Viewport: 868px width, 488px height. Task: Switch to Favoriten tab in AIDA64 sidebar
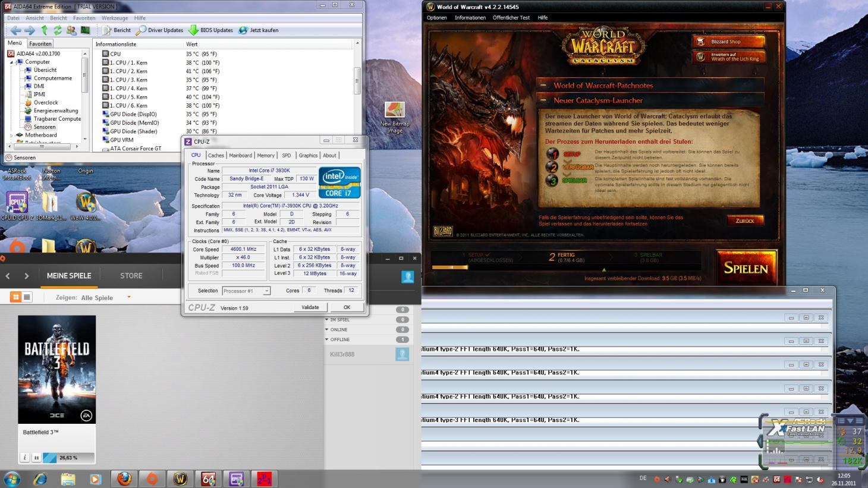(x=40, y=43)
